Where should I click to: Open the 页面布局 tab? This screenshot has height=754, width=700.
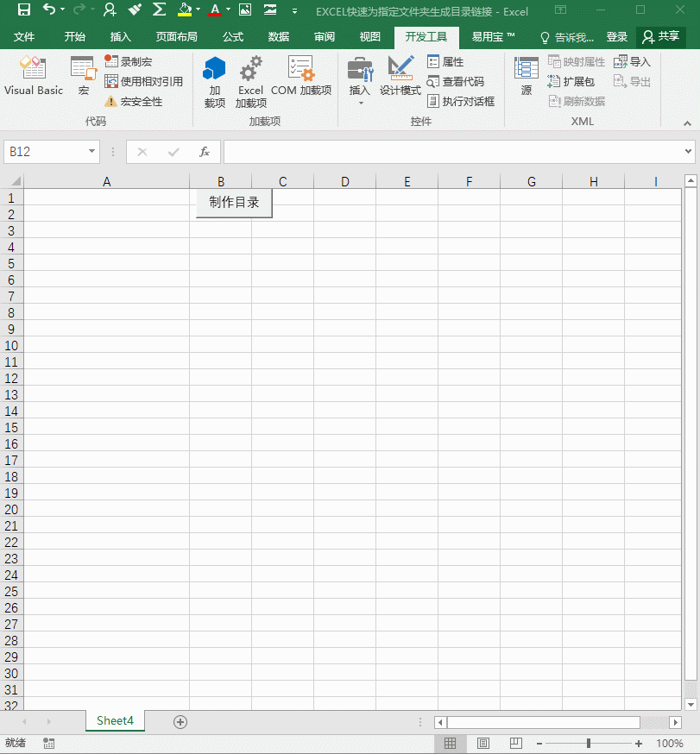pos(177,36)
